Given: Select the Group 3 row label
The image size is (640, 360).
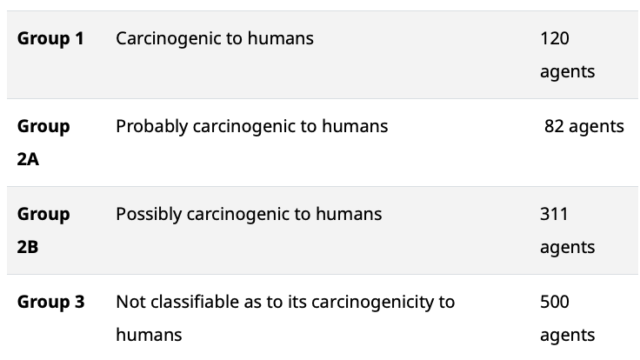Looking at the screenshot, I should (x=51, y=302).
